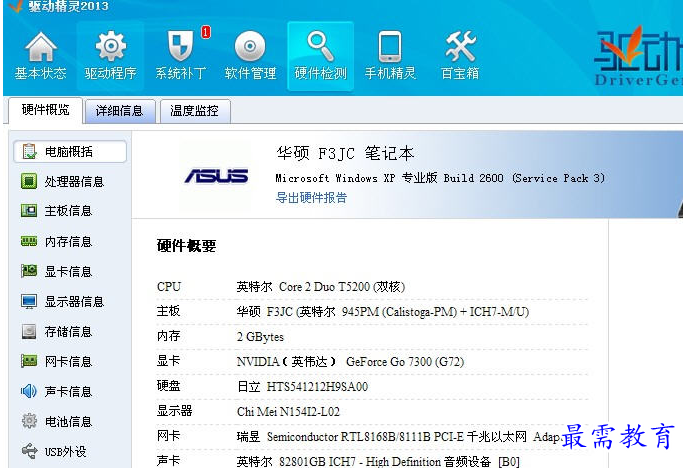Click the 显卡信息 card icon
Image resolution: width=683 pixels, height=468 pixels.
point(29,271)
